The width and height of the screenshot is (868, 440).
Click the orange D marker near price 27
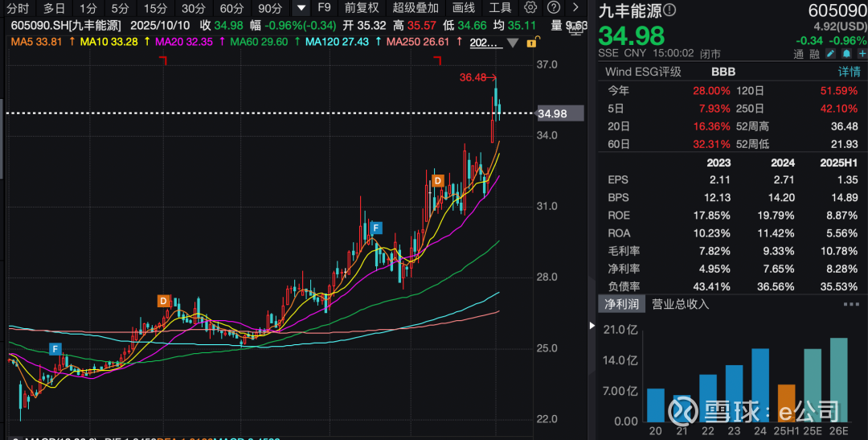163,301
